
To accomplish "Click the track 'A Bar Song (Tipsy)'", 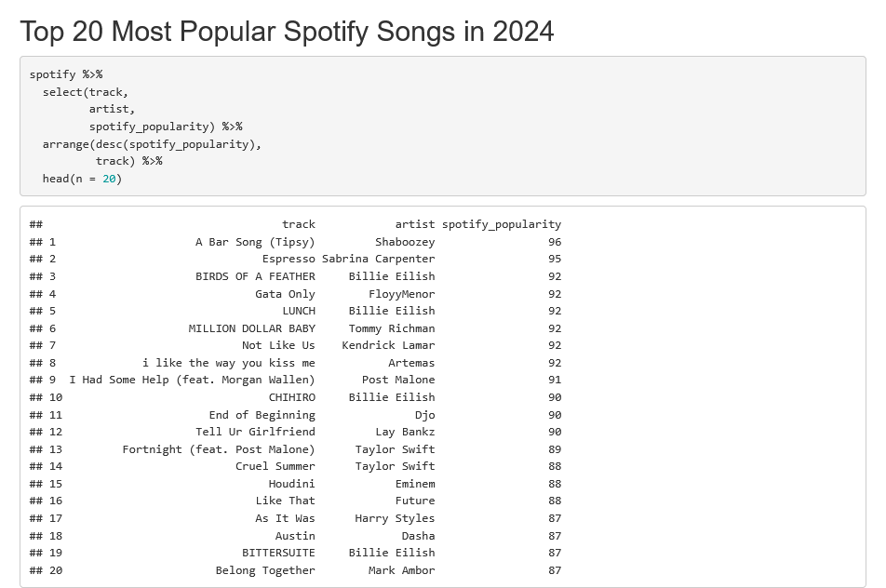I will click(x=255, y=242).
